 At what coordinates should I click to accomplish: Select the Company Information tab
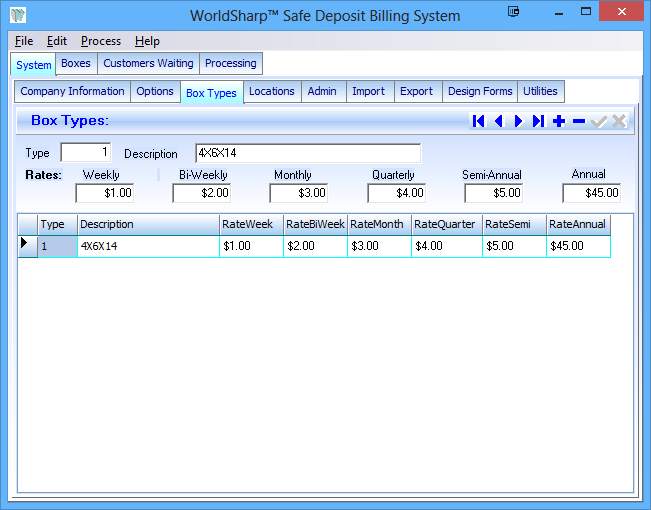click(72, 91)
